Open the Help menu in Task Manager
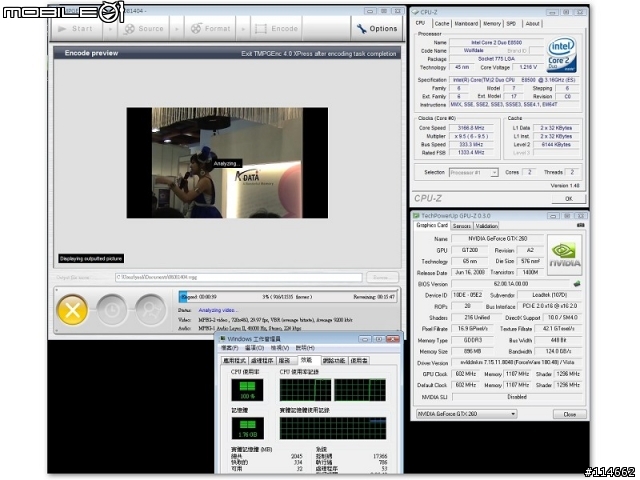Image resolution: width=640 pixels, height=480 pixels. (305, 348)
